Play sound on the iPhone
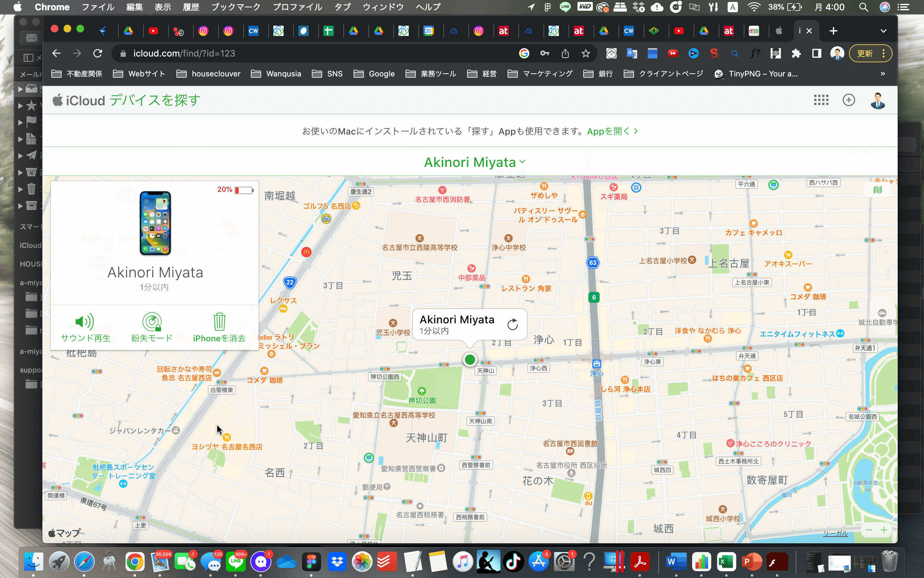 [x=86, y=328]
